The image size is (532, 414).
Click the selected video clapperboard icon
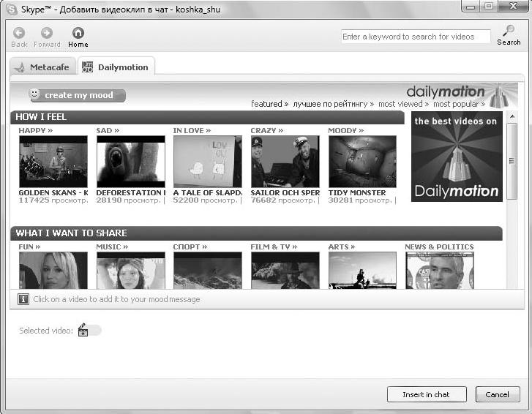coord(83,331)
